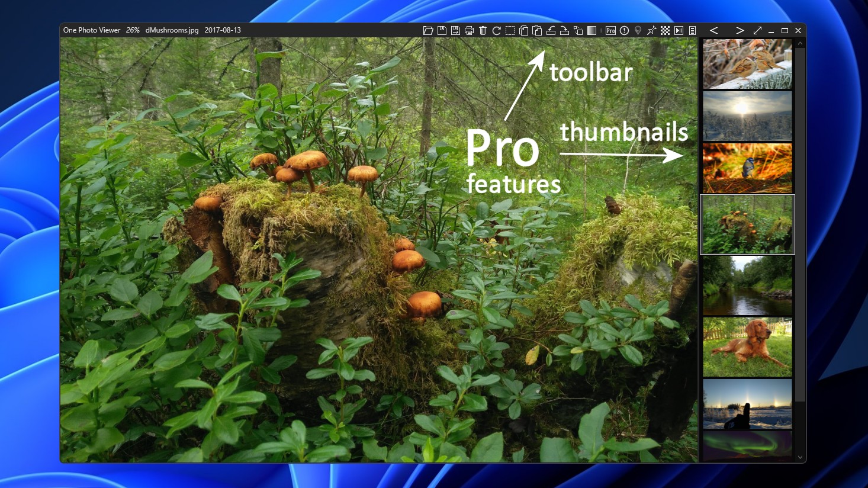Screen dimensions: 868x488
Task: Go to the next photo arrow
Action: (x=740, y=31)
